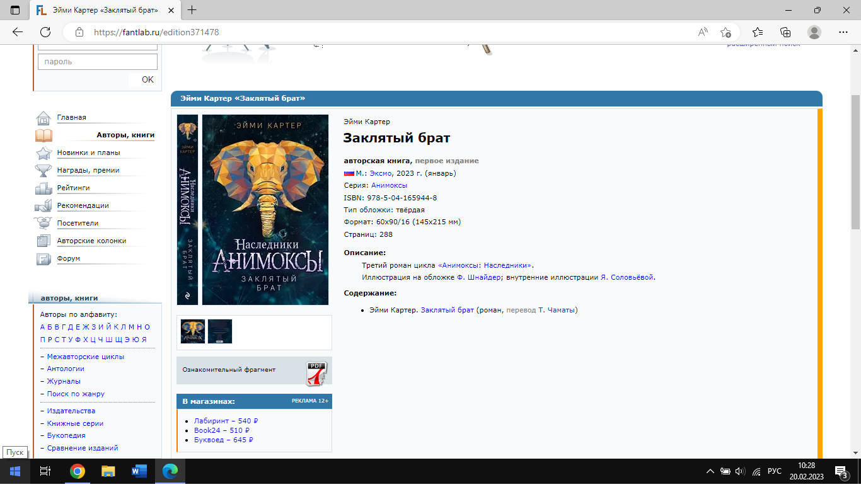Open the PDF preview fragment icon
This screenshot has height=504, width=861.
(316, 373)
